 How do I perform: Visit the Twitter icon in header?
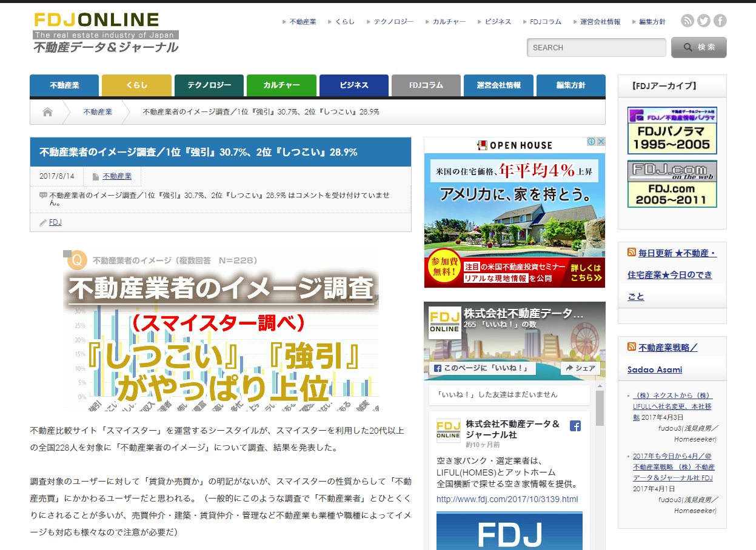pos(704,21)
